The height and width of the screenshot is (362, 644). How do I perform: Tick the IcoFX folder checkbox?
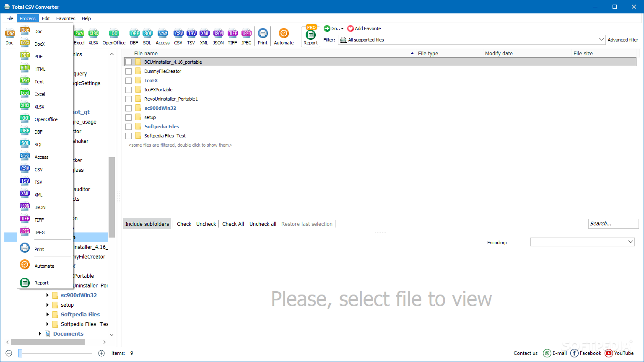(129, 80)
